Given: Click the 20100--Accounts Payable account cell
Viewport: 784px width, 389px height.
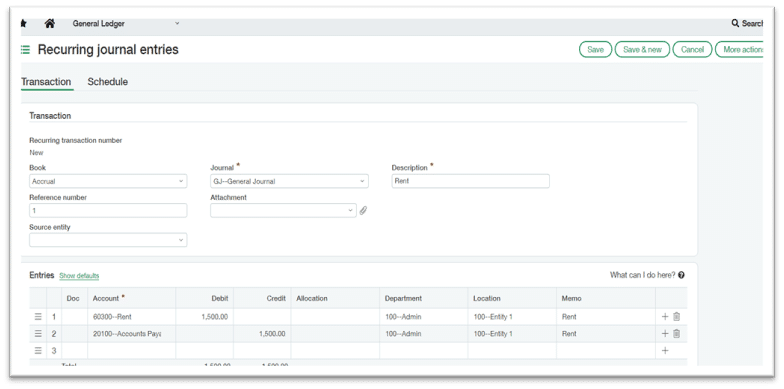Looking at the screenshot, I should click(x=132, y=334).
